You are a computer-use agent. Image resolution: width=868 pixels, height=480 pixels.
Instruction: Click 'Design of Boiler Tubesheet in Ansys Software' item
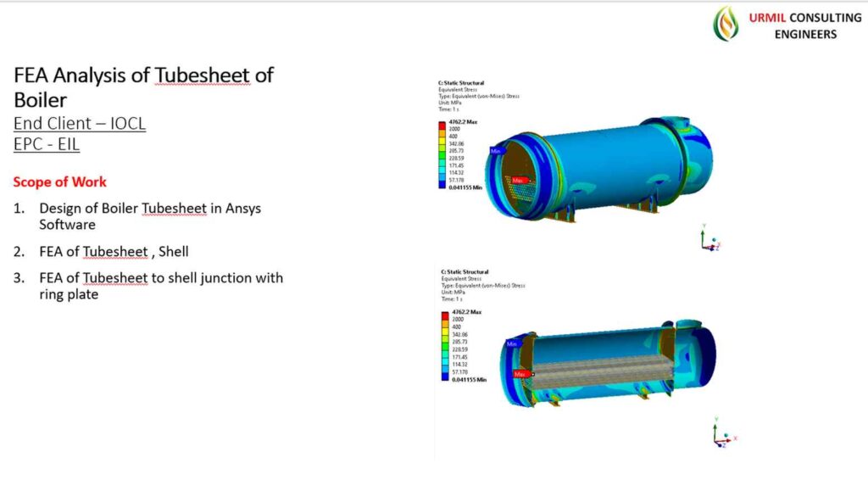click(149, 216)
